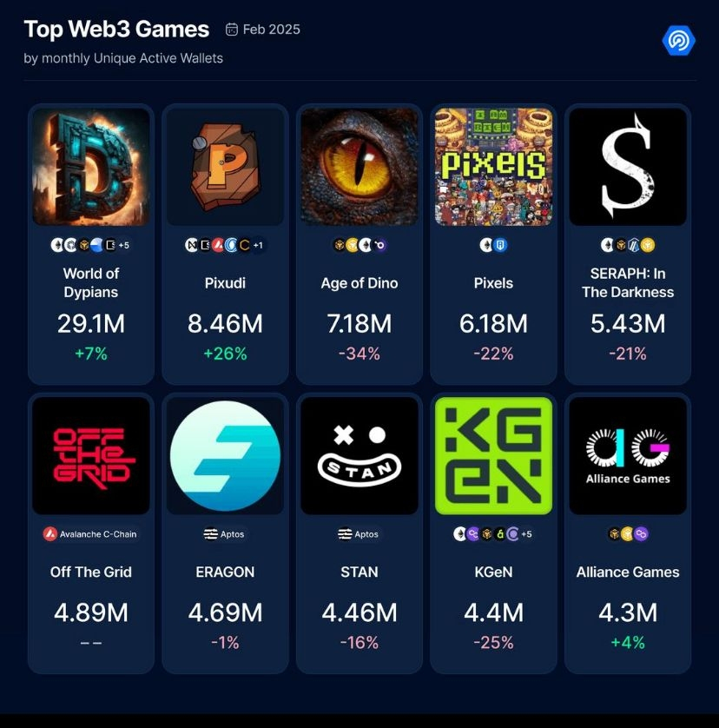Open the STAN smiley logo
The image size is (719, 728).
(359, 456)
